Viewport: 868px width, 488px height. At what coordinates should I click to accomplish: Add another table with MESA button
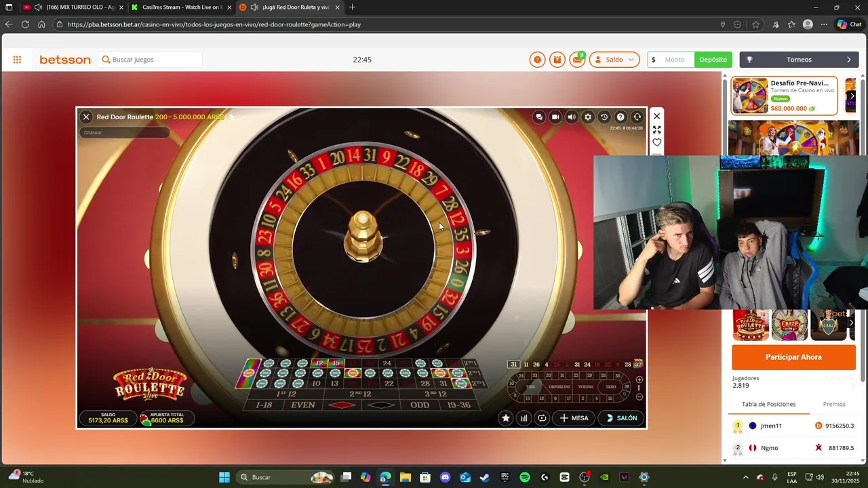[574, 418]
